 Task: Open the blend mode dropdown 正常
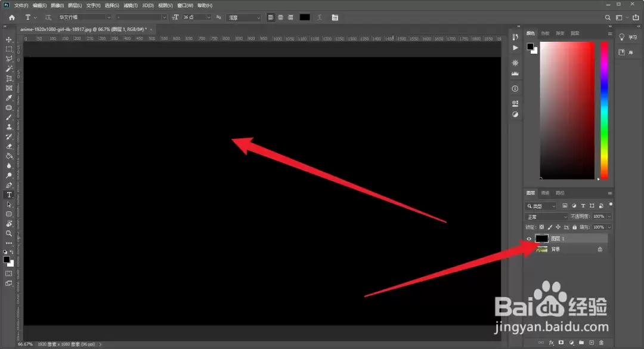[546, 217]
